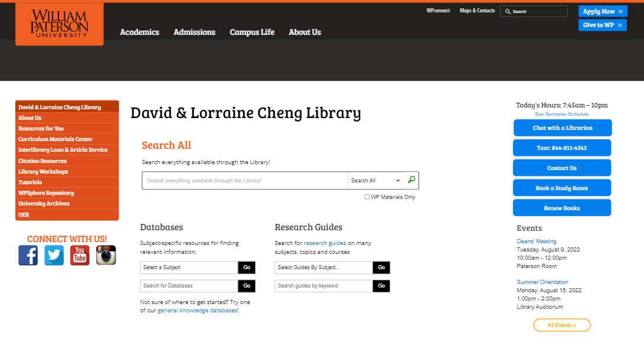This screenshot has height=356, width=644.
Task: Open University Archives sidebar item
Action: tap(67, 204)
